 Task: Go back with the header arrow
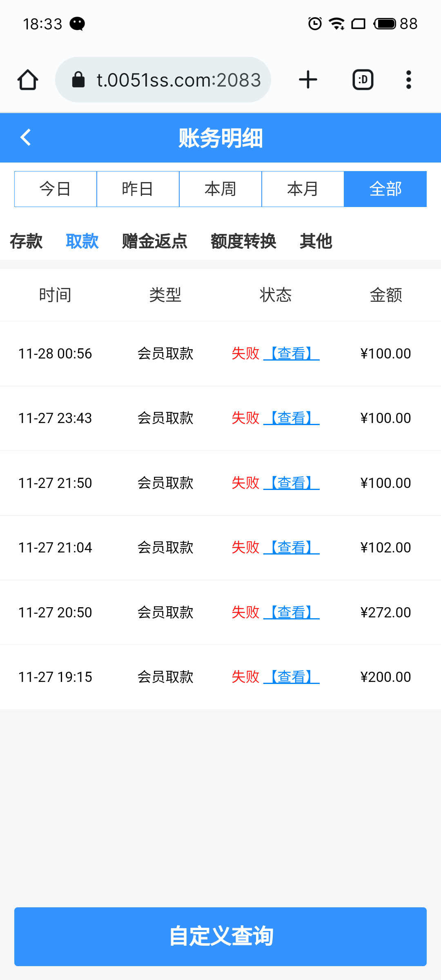point(26,138)
